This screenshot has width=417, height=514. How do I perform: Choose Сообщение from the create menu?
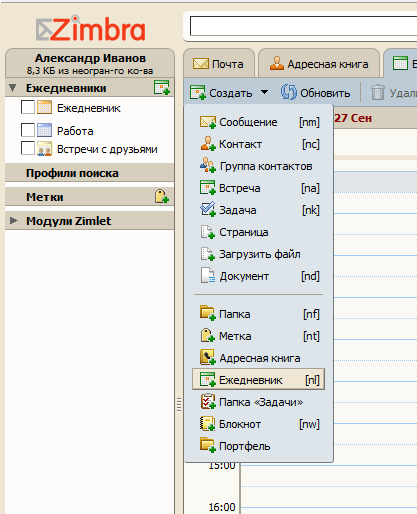[259, 122]
